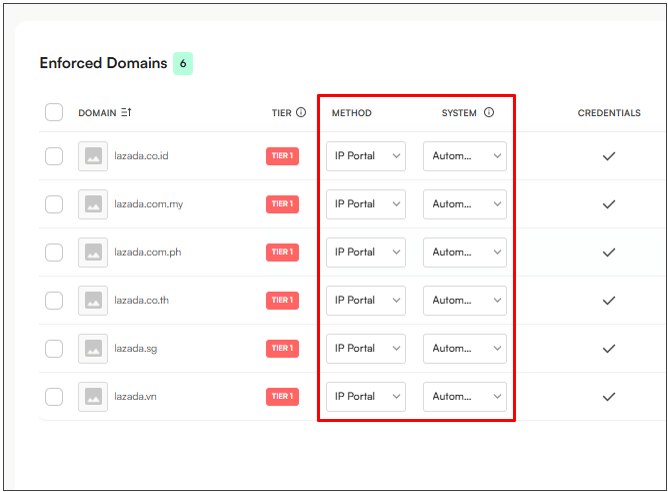Viewport: 668px width, 492px height.
Task: Click the CREDENTIALS column header
Action: click(609, 113)
